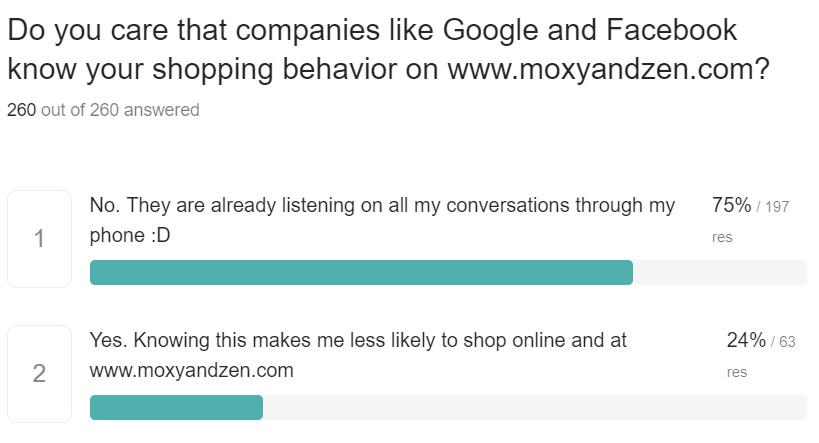The height and width of the screenshot is (443, 819).
Task: Click the 24% percentage label
Action: (746, 340)
